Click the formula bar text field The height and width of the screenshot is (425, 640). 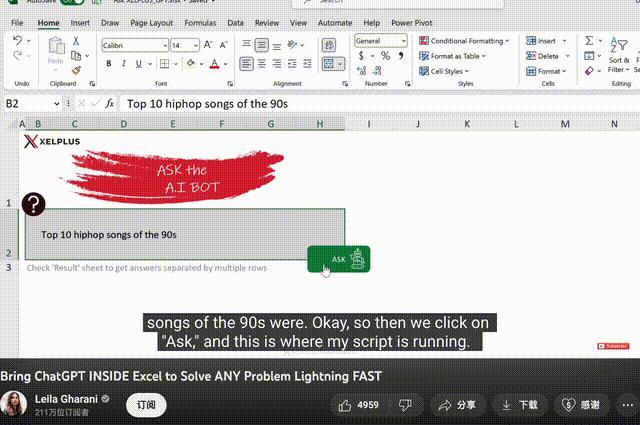click(x=379, y=104)
